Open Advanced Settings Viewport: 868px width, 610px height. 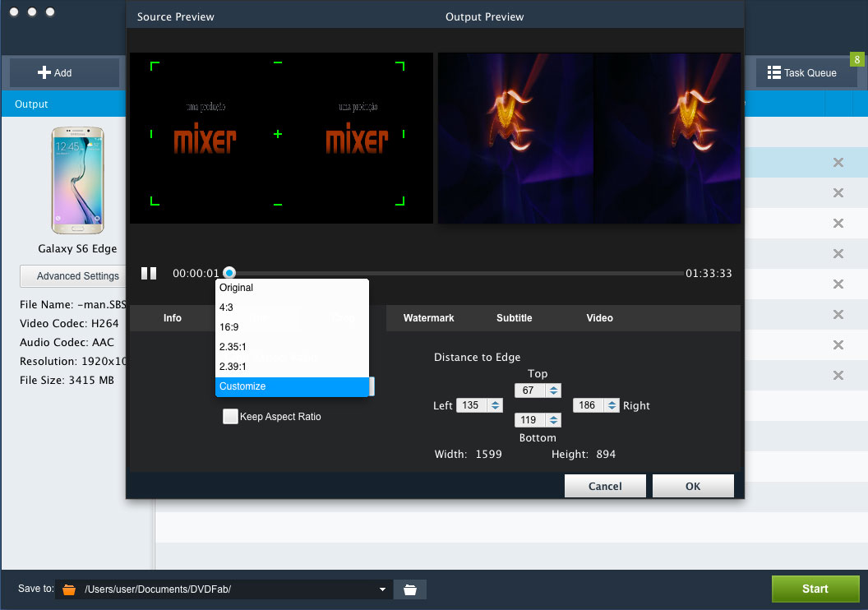73,276
